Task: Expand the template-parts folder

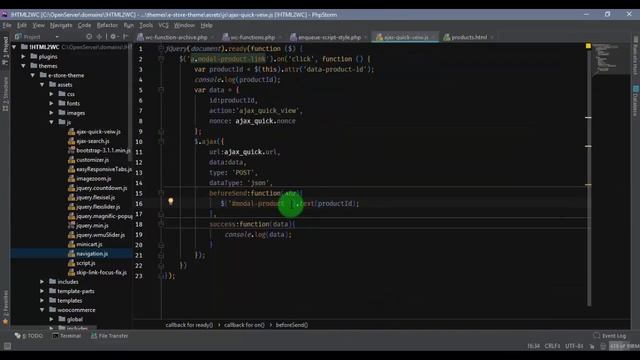Action: [42, 291]
